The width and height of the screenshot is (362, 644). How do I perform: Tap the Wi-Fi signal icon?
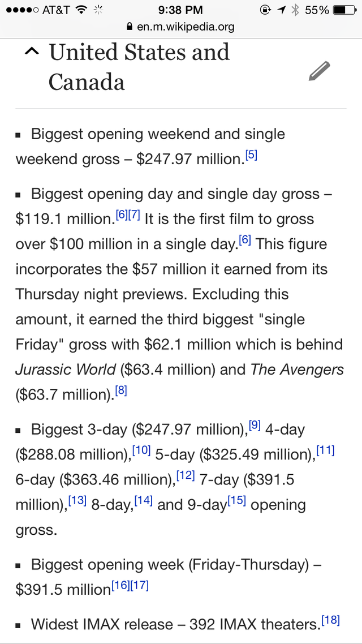tap(81, 10)
